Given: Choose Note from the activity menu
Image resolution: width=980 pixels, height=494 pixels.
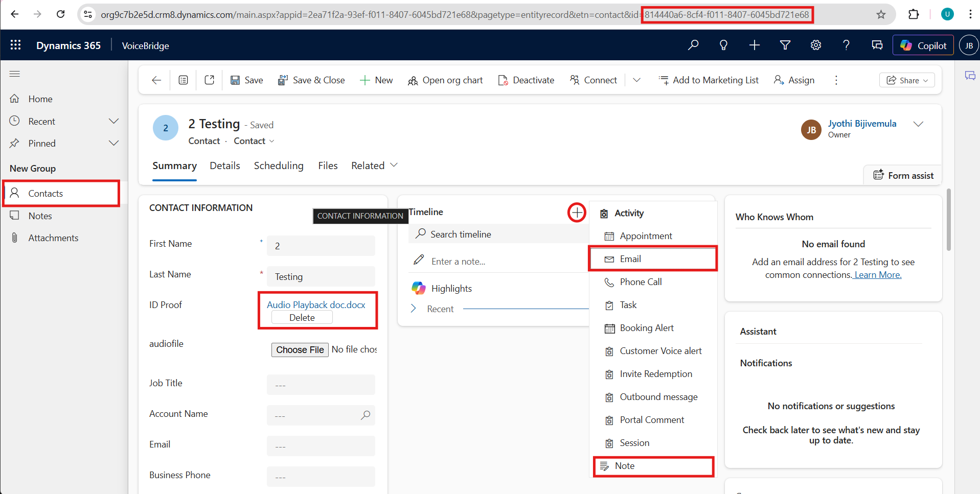Looking at the screenshot, I should 625,466.
